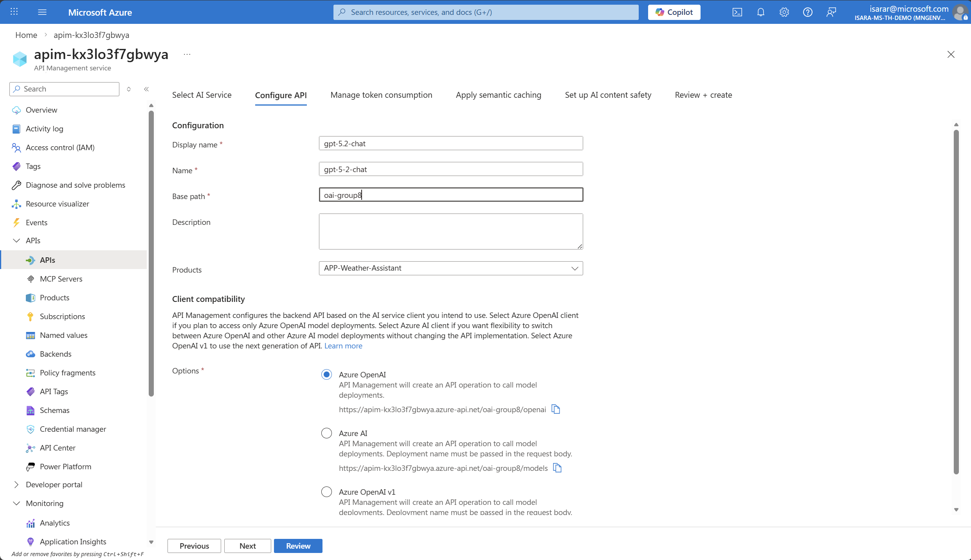Click the blue Review button

point(298,546)
